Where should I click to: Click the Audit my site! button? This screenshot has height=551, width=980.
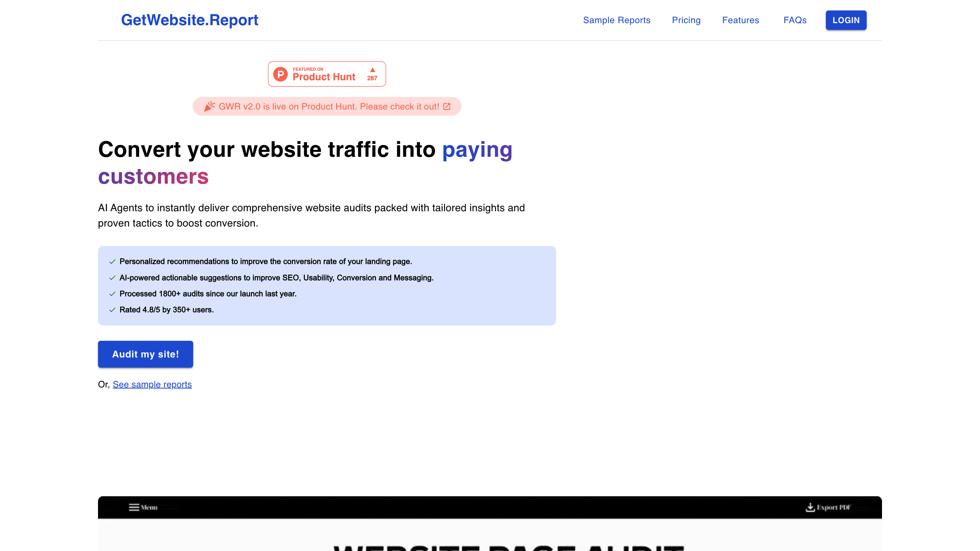tap(145, 354)
